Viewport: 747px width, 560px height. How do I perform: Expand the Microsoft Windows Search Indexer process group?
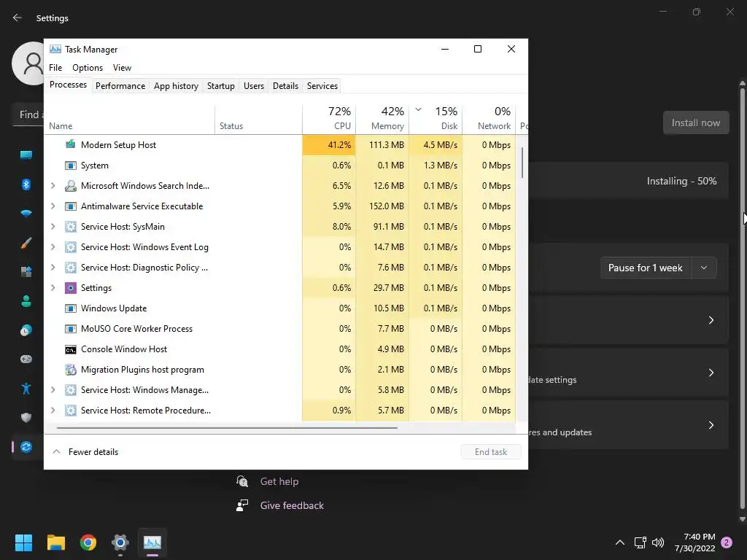point(53,186)
